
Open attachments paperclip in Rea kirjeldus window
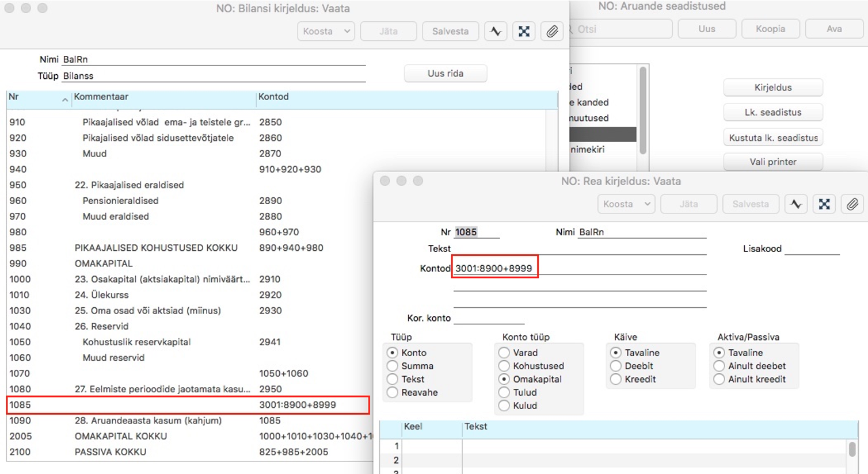[x=852, y=204]
